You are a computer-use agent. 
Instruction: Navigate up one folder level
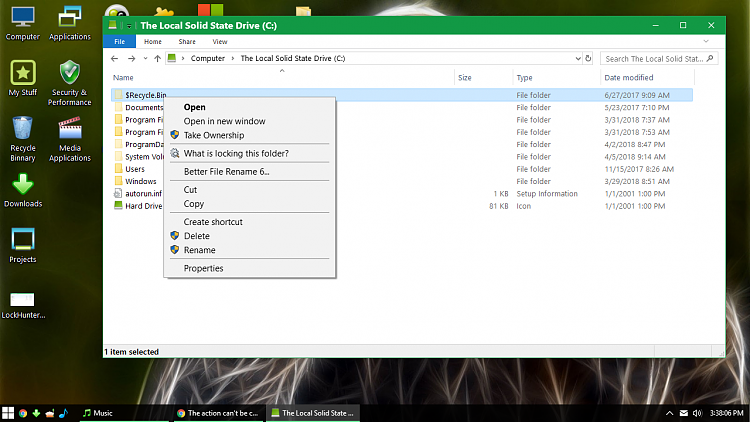coord(157,58)
